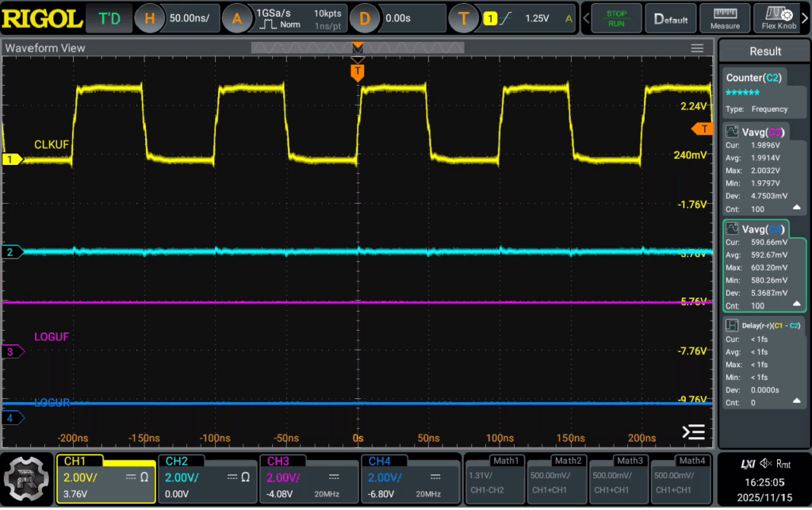Select the channel 1 ground marker
This screenshot has width=812, height=510.
tap(13, 159)
